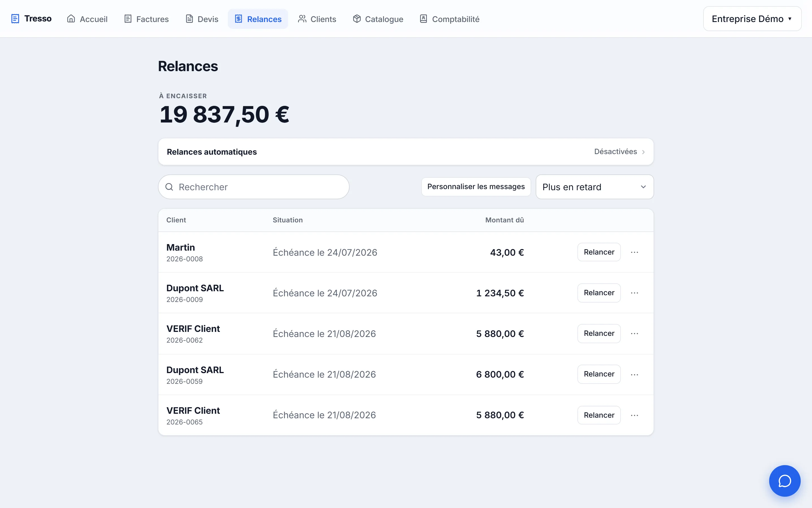Click the À ENCAISSER label

[x=183, y=96]
